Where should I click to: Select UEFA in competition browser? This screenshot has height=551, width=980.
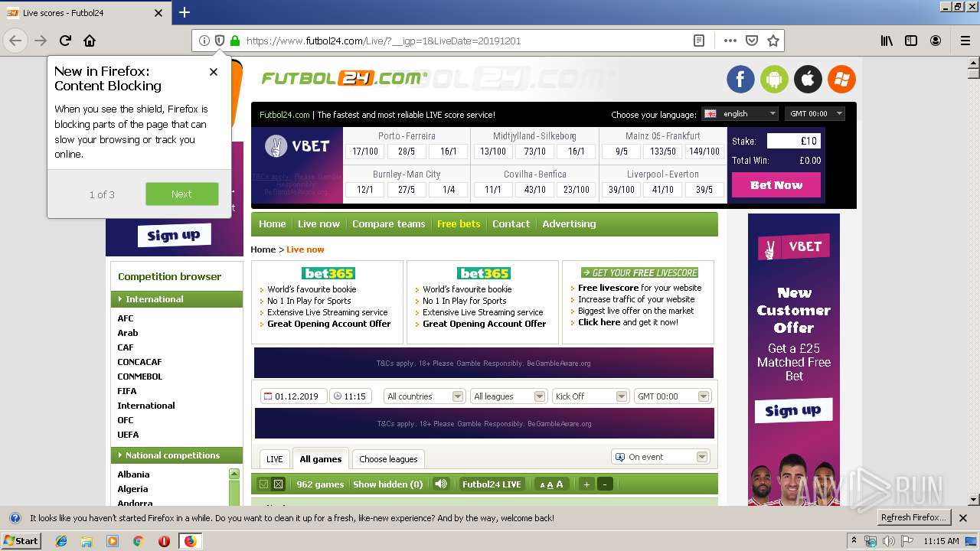pyautogui.click(x=128, y=435)
